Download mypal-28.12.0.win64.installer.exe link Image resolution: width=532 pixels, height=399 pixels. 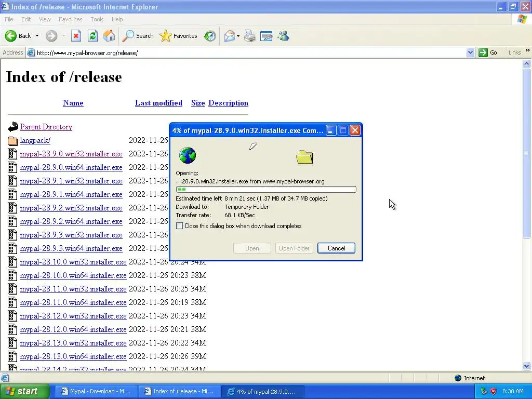click(73, 329)
